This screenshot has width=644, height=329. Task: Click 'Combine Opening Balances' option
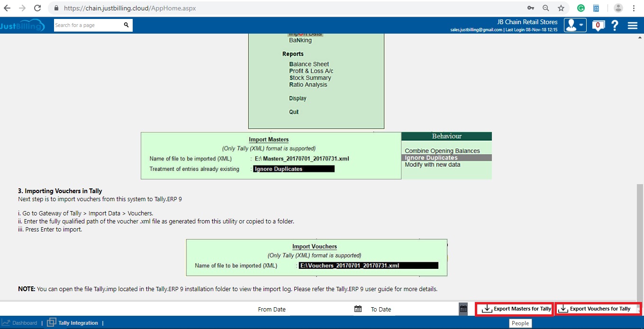pyautogui.click(x=442, y=151)
